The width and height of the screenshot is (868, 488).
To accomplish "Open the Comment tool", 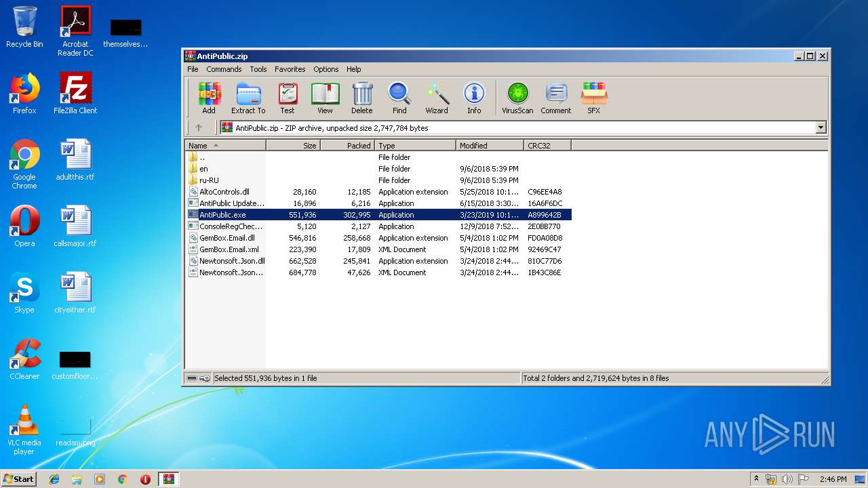I will (x=556, y=98).
